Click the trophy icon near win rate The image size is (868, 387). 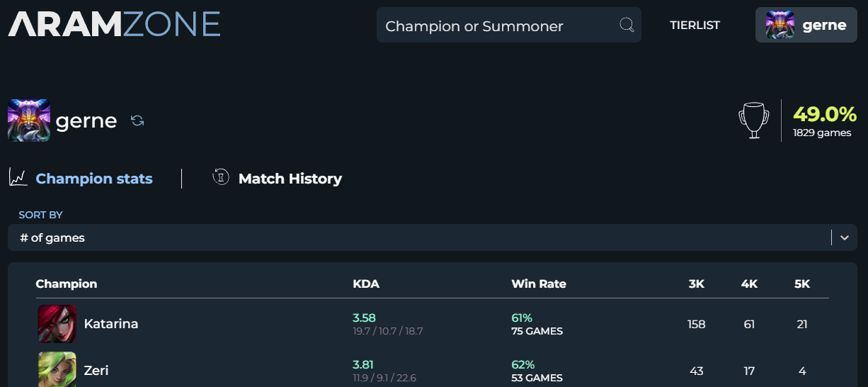point(753,120)
